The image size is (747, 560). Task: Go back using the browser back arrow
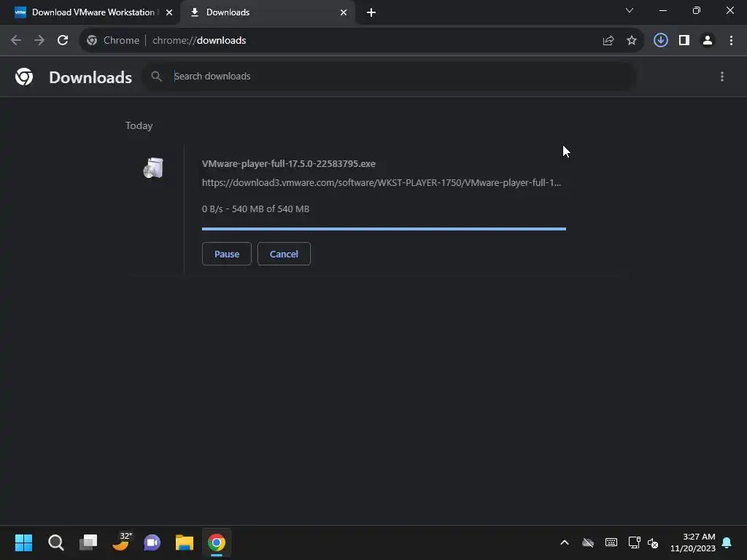coord(16,41)
